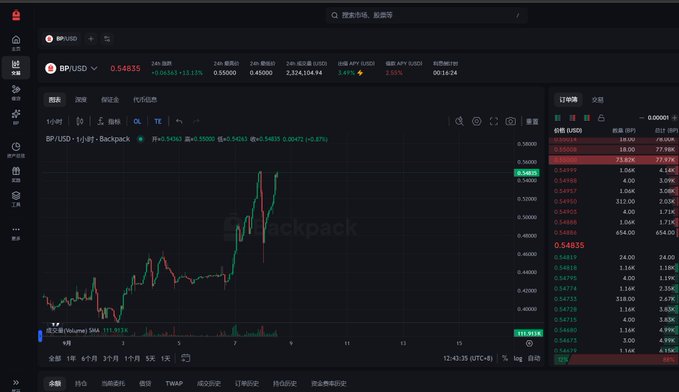679x392 pixels.
Task: Open the go-to-date calendar icon
Action: pyautogui.click(x=185, y=358)
